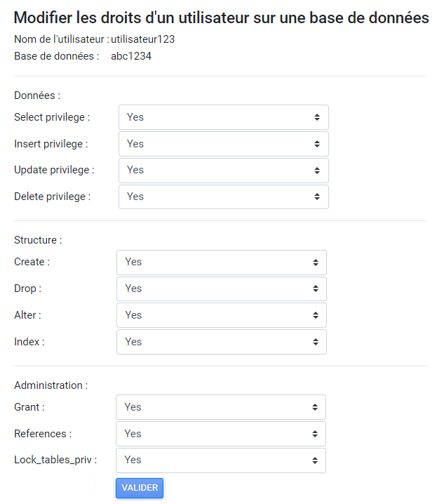Click the arrow icon of Select privilege
Viewport: 444px width, 504px height.
(317, 117)
